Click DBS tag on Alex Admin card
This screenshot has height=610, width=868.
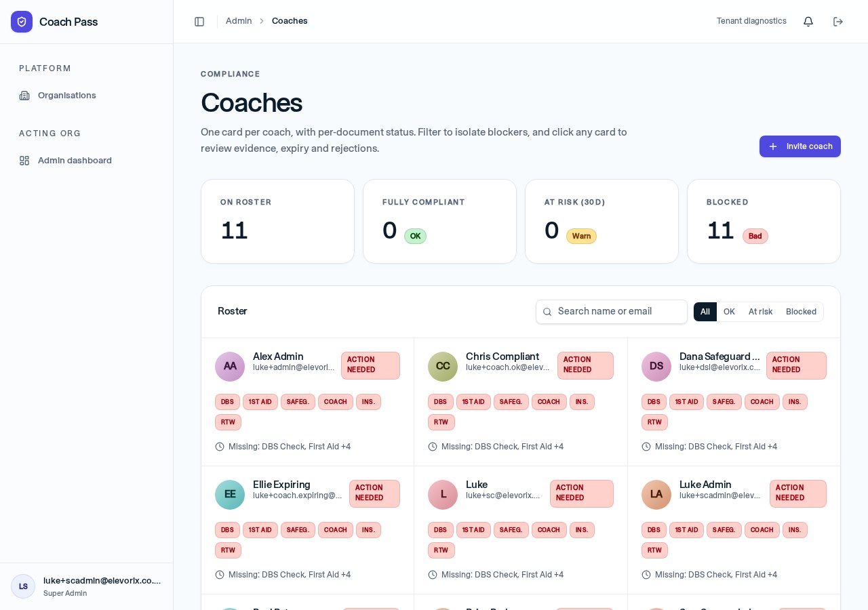click(x=227, y=402)
